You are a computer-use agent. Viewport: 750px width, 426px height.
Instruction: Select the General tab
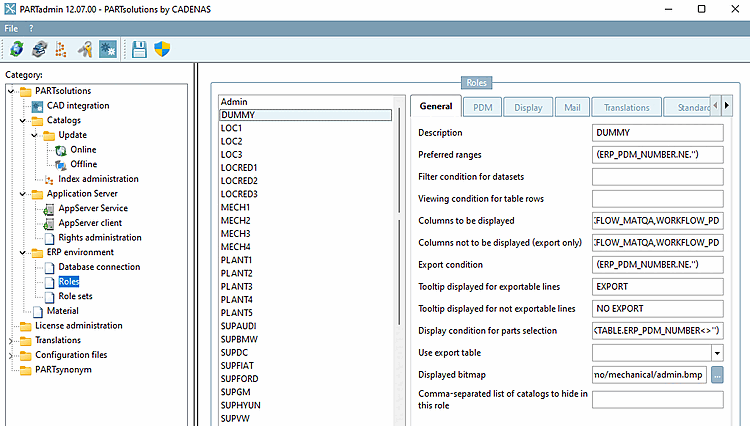click(x=436, y=106)
